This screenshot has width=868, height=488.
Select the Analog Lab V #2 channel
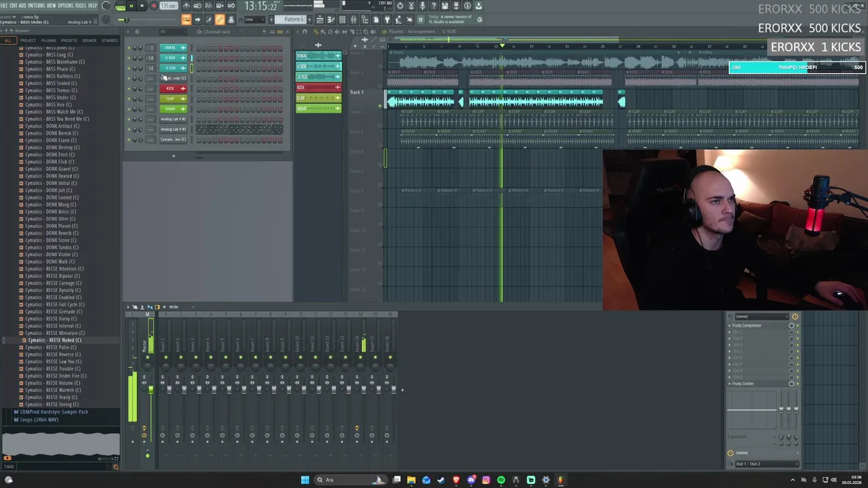coord(174,119)
